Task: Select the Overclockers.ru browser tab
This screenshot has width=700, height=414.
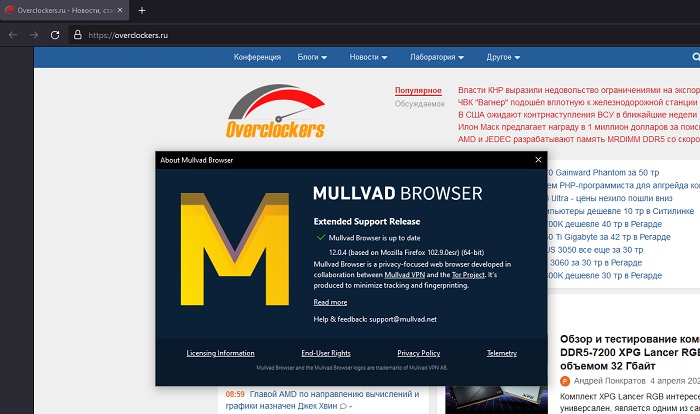Action: coord(65,10)
